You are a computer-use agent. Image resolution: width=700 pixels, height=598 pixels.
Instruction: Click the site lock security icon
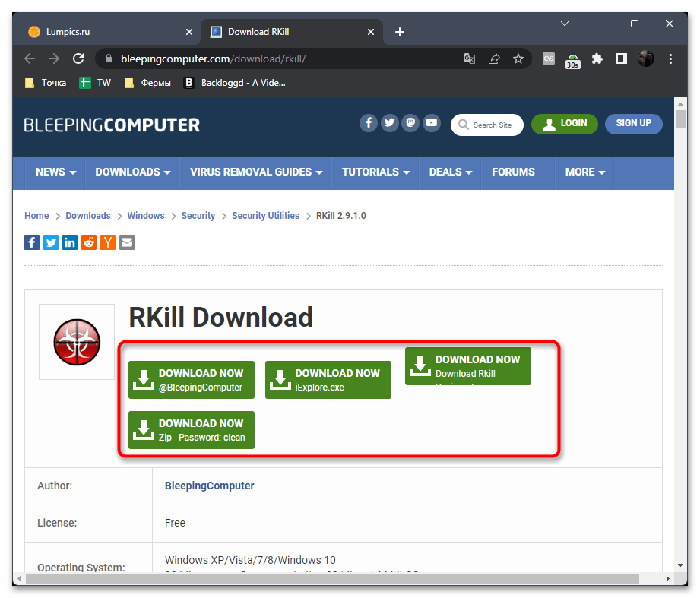109,59
